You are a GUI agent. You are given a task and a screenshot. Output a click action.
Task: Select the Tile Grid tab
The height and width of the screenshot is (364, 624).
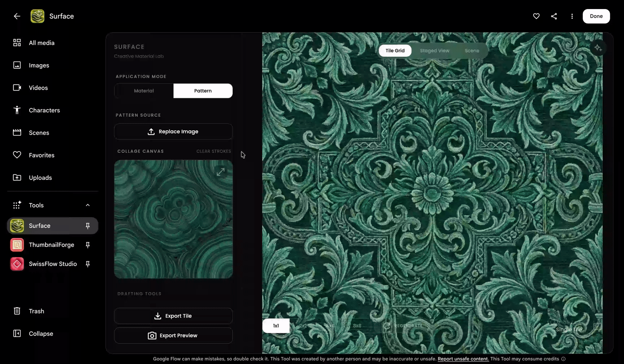395,51
